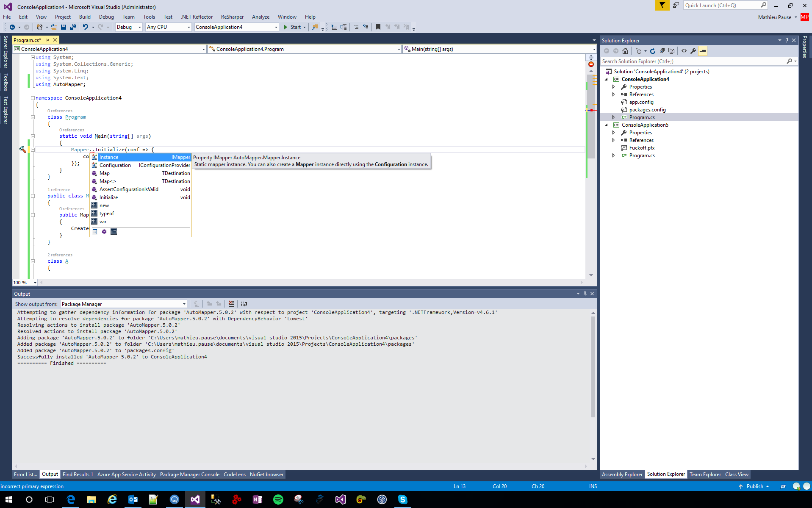Switch to the Error List tab

(25, 475)
